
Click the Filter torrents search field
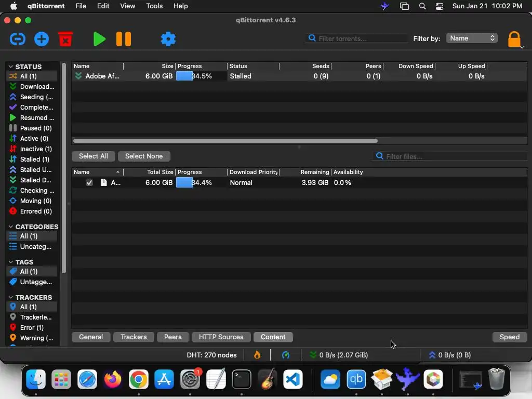point(356,38)
